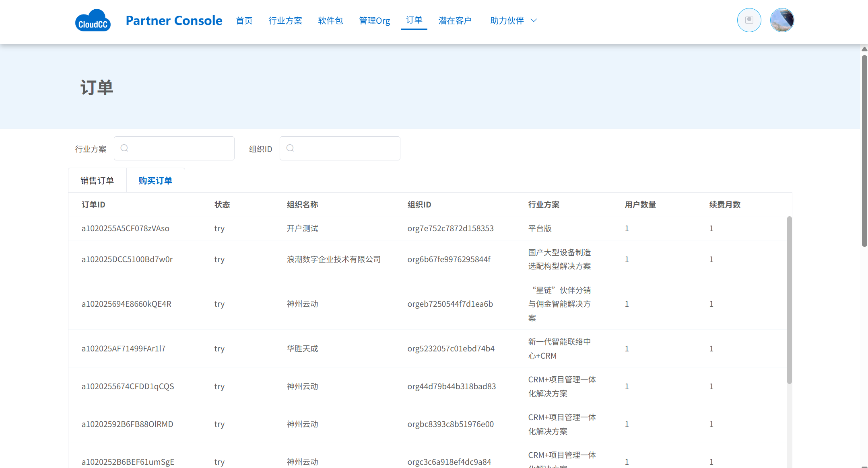This screenshot has height=468, width=868.
Task: Click the CloudCC cloud logo
Action: (x=93, y=21)
